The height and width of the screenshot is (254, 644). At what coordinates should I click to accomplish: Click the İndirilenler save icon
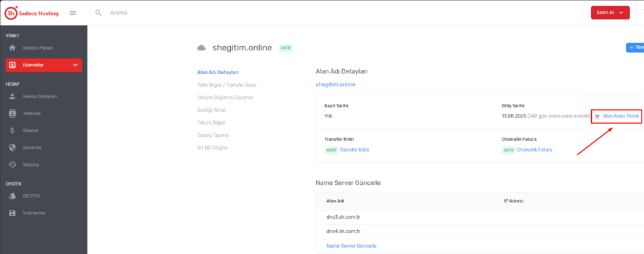tap(13, 213)
